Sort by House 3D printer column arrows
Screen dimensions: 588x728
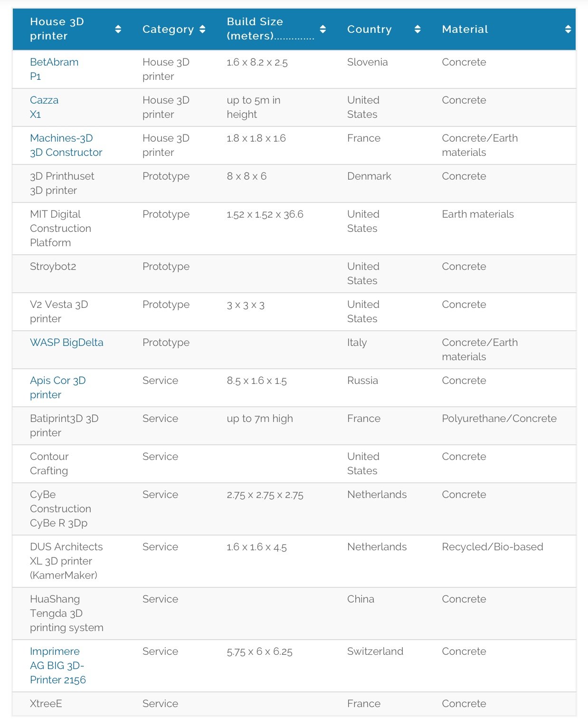pyautogui.click(x=118, y=29)
